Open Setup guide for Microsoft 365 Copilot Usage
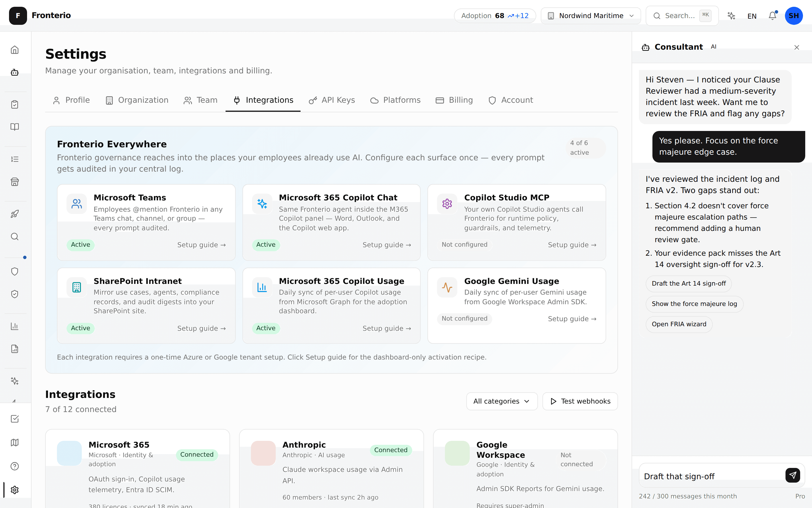This screenshot has height=508, width=812. [387, 328]
